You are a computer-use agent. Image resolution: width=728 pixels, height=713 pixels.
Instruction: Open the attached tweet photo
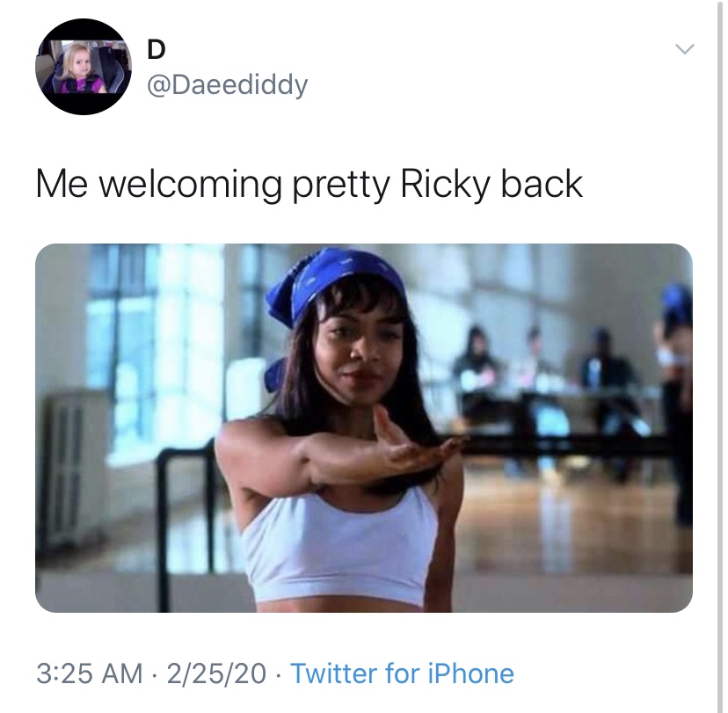(x=363, y=427)
